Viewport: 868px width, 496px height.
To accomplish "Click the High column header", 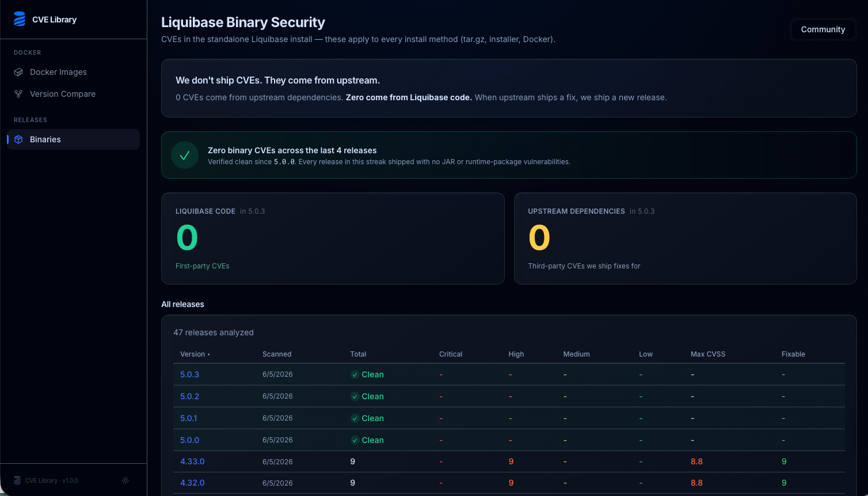I will (x=516, y=354).
